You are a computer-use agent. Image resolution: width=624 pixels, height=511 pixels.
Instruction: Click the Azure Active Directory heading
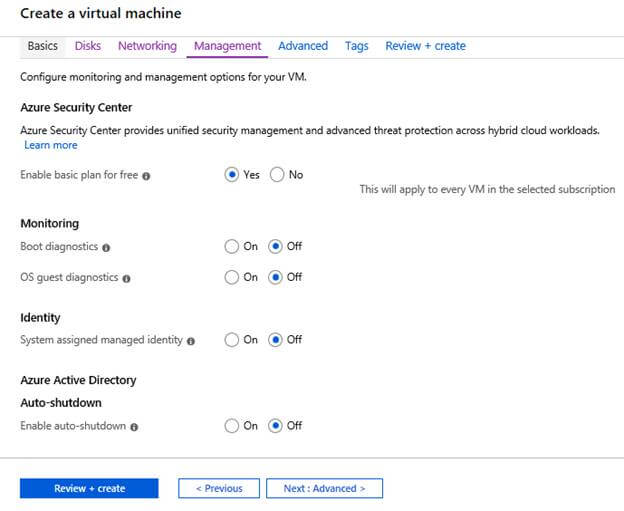click(x=78, y=380)
